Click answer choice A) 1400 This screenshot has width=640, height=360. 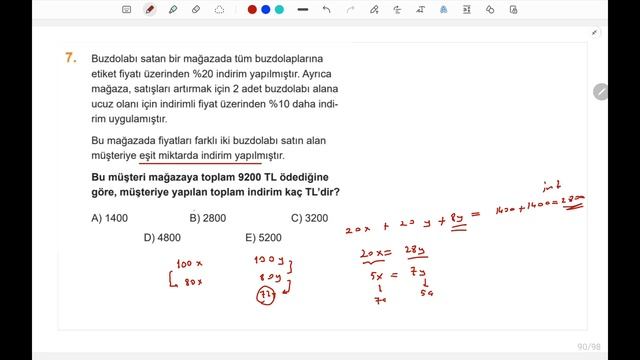coord(109,218)
